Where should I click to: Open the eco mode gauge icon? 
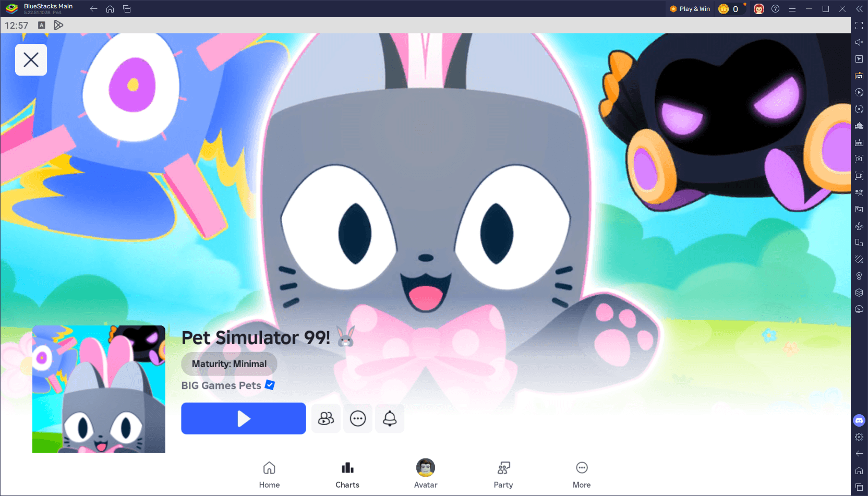[x=859, y=309]
